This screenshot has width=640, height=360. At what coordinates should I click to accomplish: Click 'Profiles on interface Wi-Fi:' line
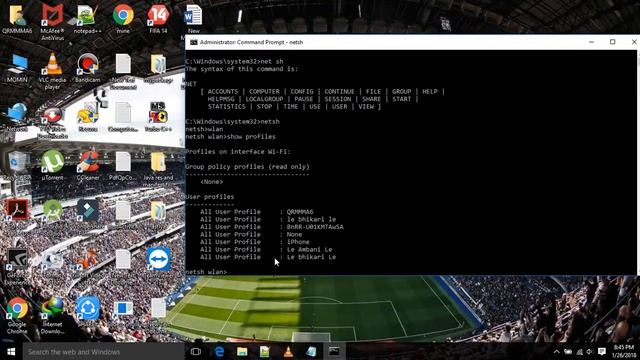pyautogui.click(x=238, y=152)
